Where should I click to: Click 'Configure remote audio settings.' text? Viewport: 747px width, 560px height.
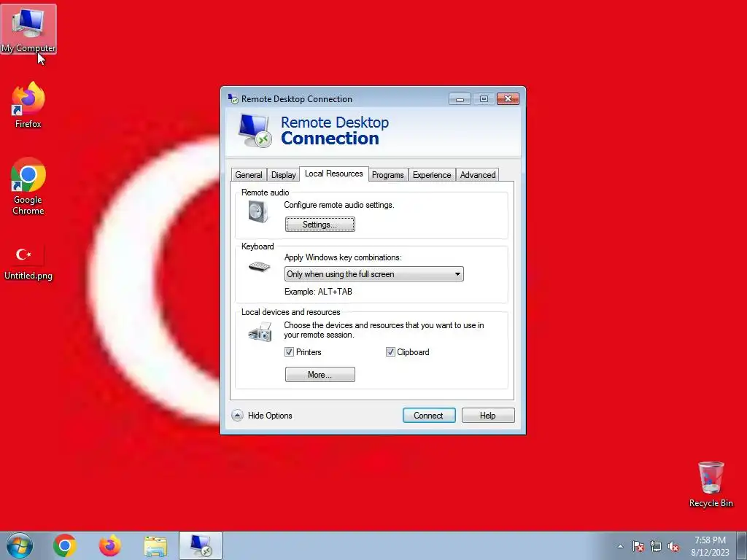click(x=339, y=205)
